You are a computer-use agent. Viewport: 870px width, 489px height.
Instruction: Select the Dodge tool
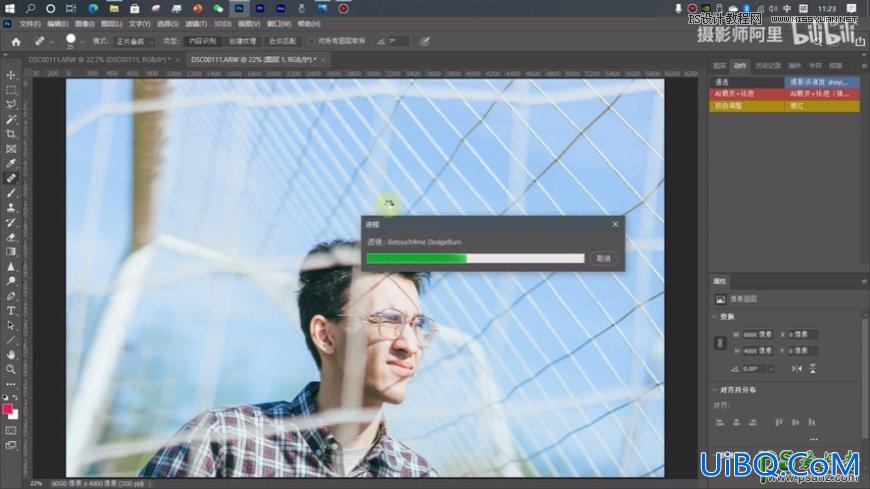click(x=11, y=281)
